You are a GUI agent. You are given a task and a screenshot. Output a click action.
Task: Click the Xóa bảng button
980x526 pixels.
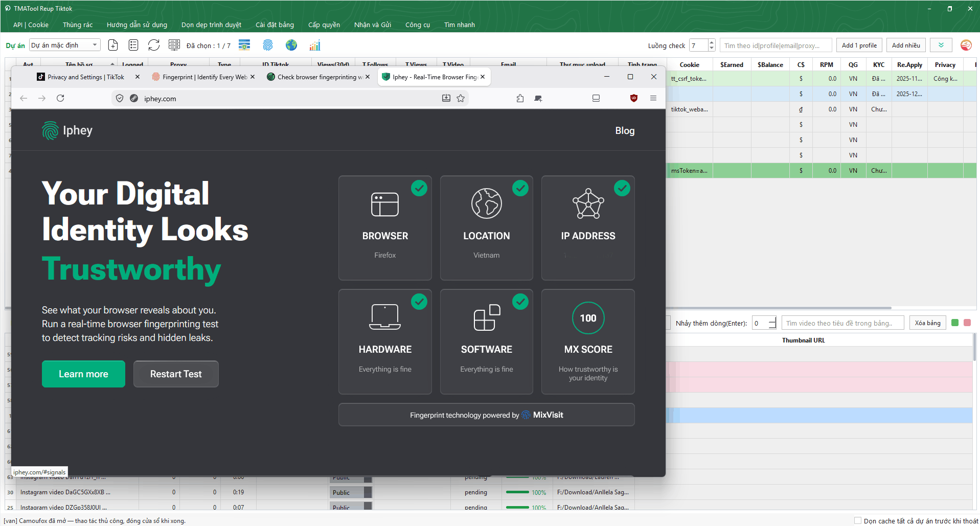coord(927,323)
